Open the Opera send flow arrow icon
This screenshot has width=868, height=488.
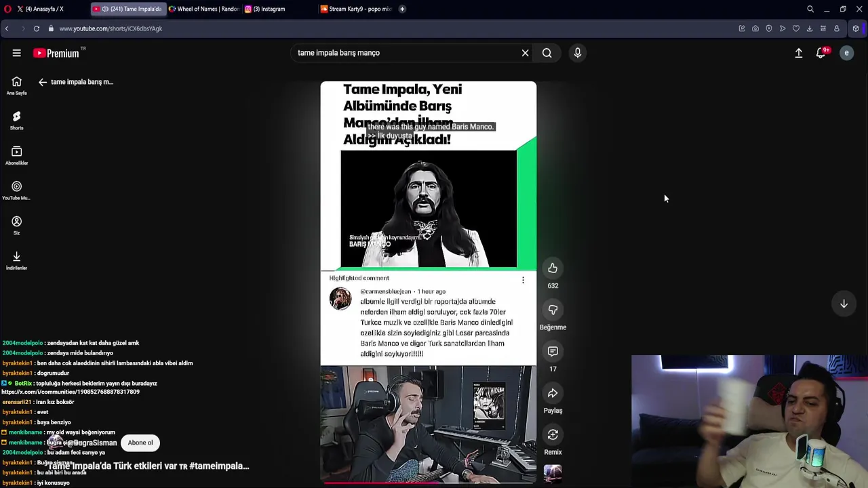[783, 28]
